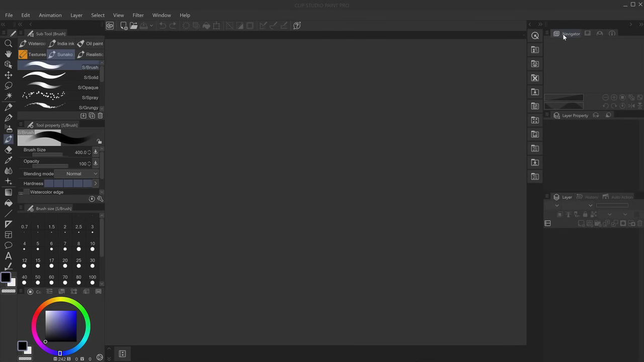
Task: Toggle transparent color swatch in toolbar
Action: (x=8, y=291)
